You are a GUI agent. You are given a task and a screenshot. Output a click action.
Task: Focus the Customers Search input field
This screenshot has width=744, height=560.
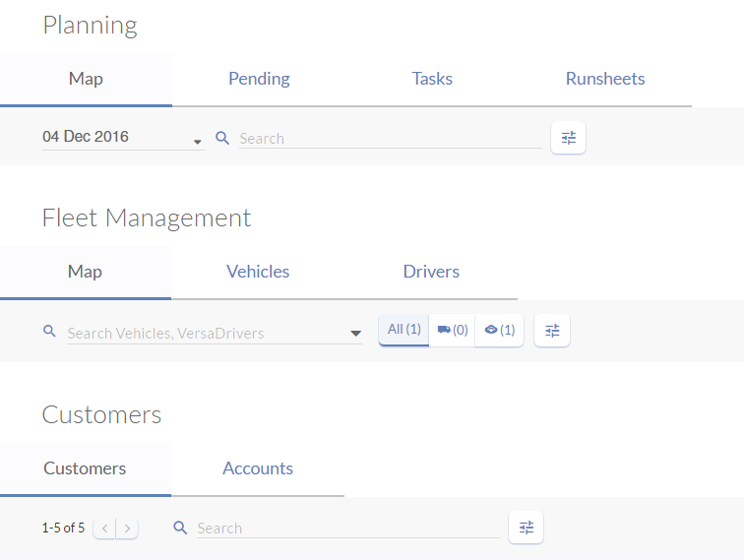346,529
